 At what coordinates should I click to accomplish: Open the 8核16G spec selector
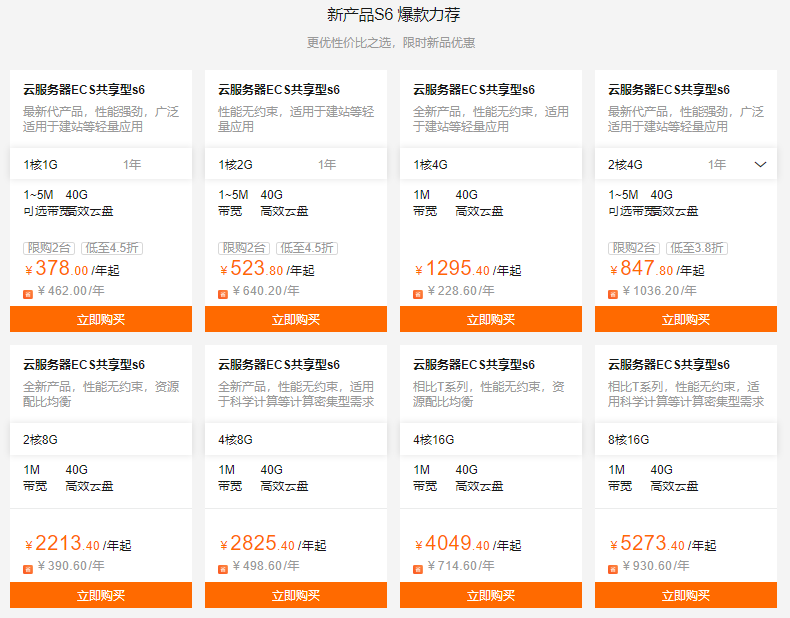pos(686,439)
